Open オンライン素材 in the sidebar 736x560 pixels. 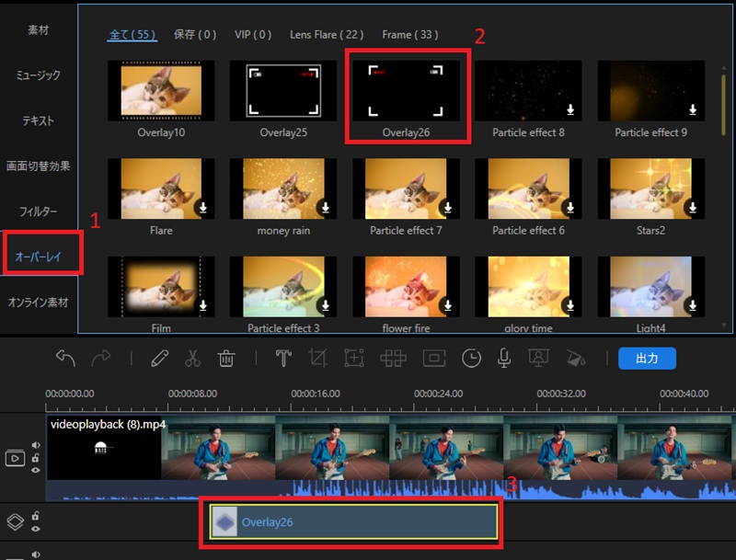pyautogui.click(x=38, y=303)
